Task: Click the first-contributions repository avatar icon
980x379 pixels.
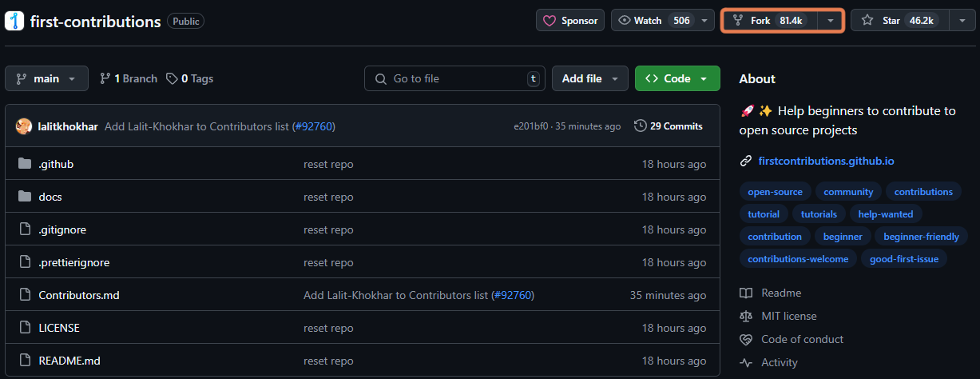Action: coord(14,21)
